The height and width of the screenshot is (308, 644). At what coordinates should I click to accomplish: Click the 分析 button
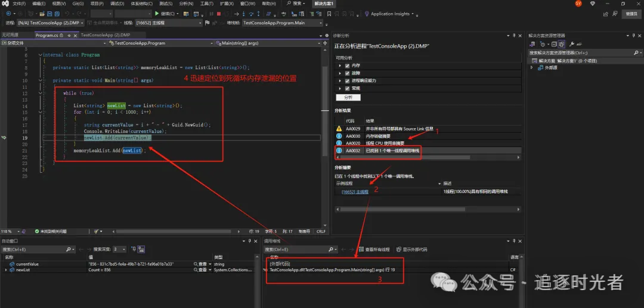click(x=348, y=97)
